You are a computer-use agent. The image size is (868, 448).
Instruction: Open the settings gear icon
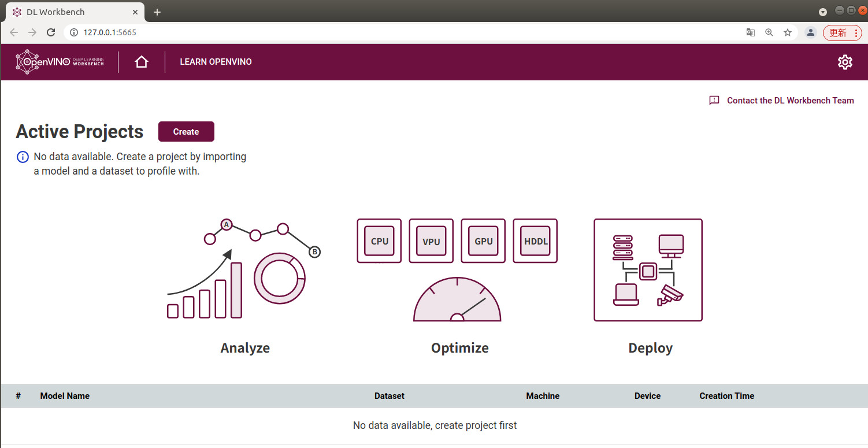pyautogui.click(x=845, y=62)
